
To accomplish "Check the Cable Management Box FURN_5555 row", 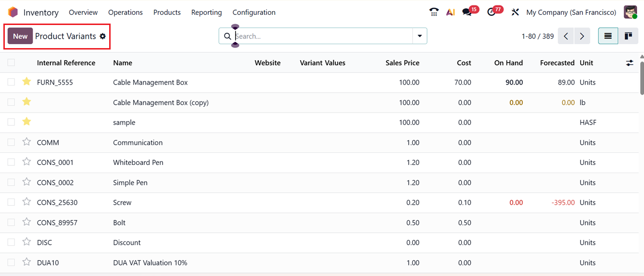I will tap(11, 82).
